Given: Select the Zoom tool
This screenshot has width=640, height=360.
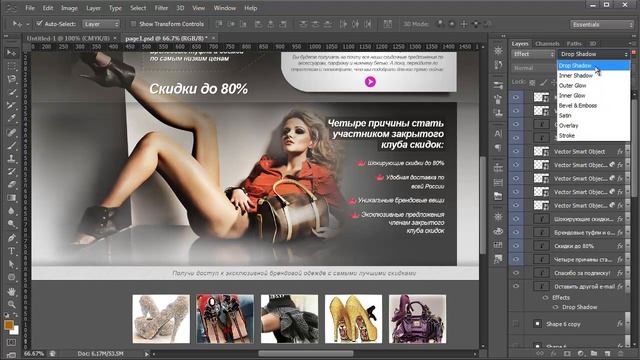Looking at the screenshot, I should point(11,304).
